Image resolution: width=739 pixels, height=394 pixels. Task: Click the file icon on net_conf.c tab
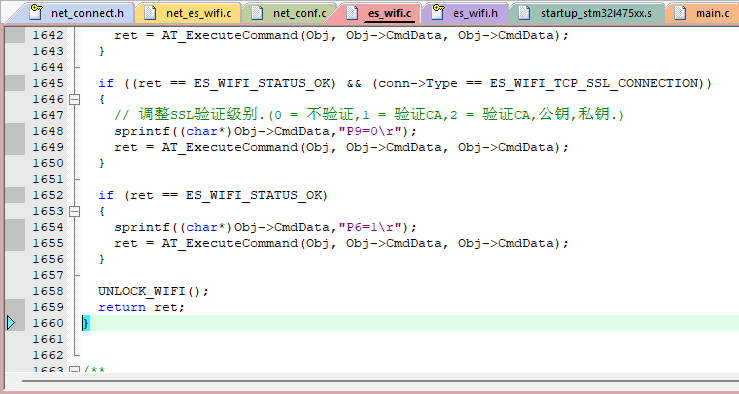pos(257,12)
